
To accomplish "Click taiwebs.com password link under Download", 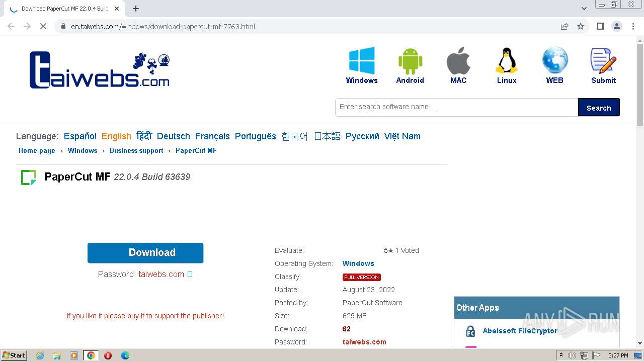I will tap(162, 274).
